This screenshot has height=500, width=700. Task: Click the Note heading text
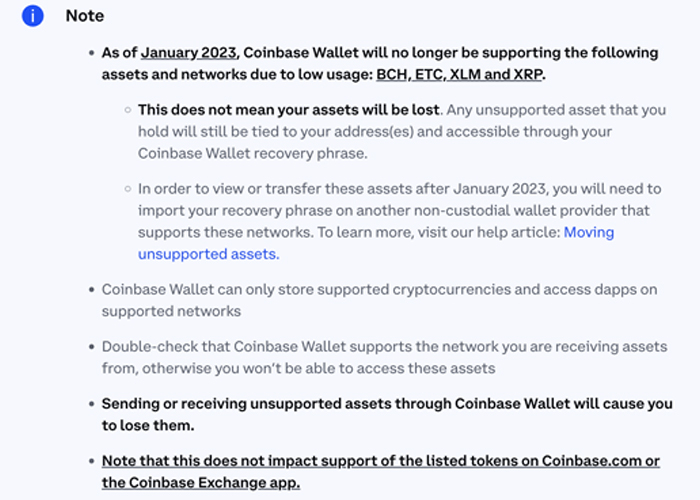point(85,16)
